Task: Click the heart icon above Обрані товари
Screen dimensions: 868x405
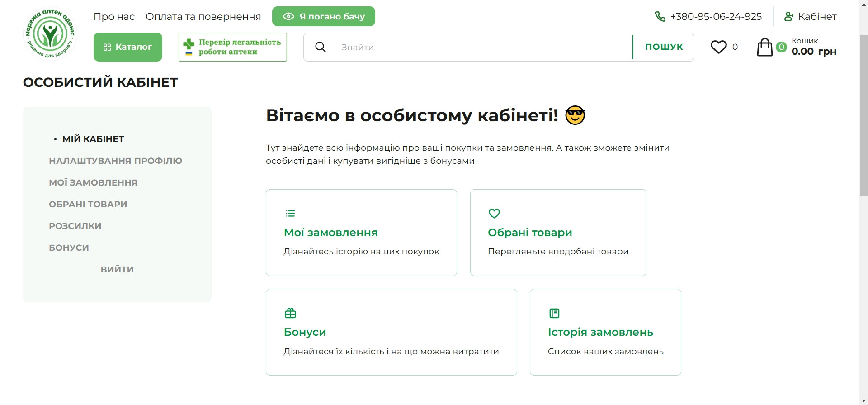Action: click(x=494, y=213)
